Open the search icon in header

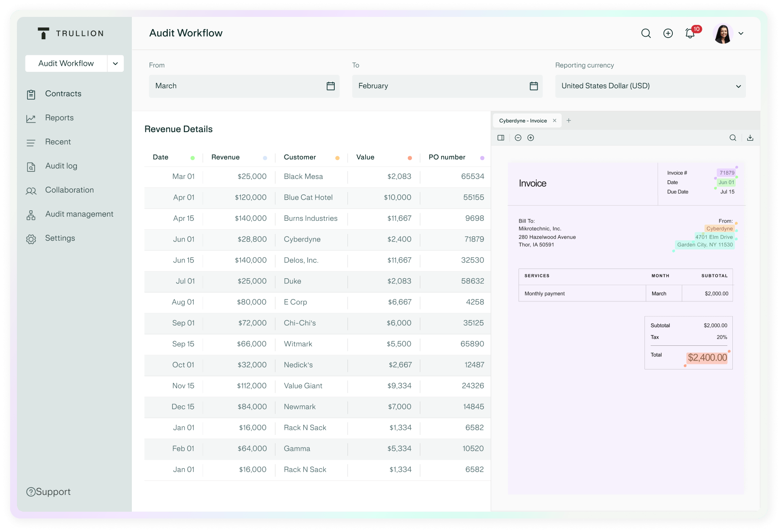[646, 33]
